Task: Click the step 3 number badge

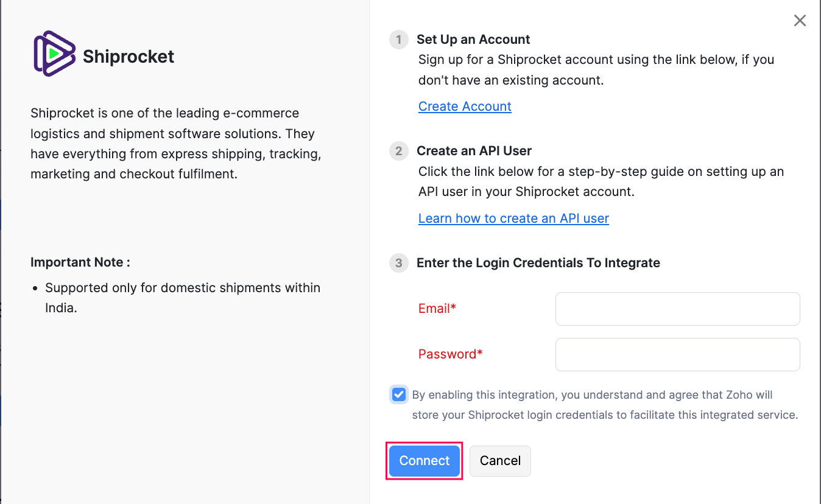Action: coord(399,263)
